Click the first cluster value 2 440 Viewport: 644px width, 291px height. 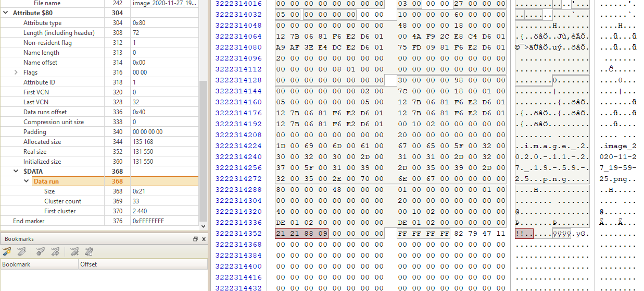(141, 211)
